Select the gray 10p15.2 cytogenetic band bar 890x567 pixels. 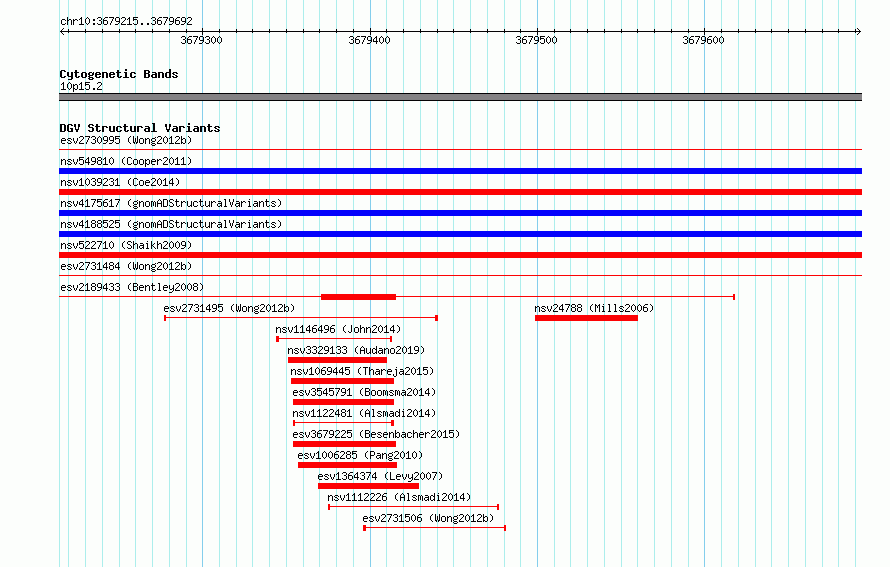[x=460, y=97]
